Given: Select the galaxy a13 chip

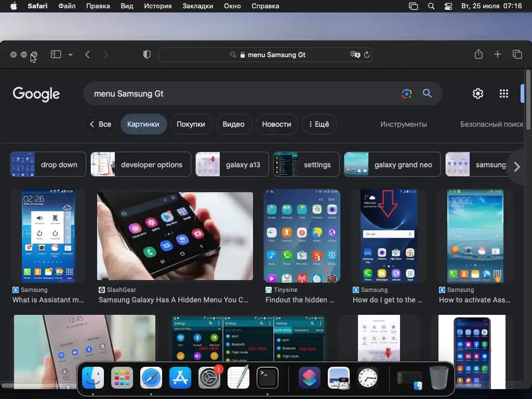Looking at the screenshot, I should pos(232,164).
